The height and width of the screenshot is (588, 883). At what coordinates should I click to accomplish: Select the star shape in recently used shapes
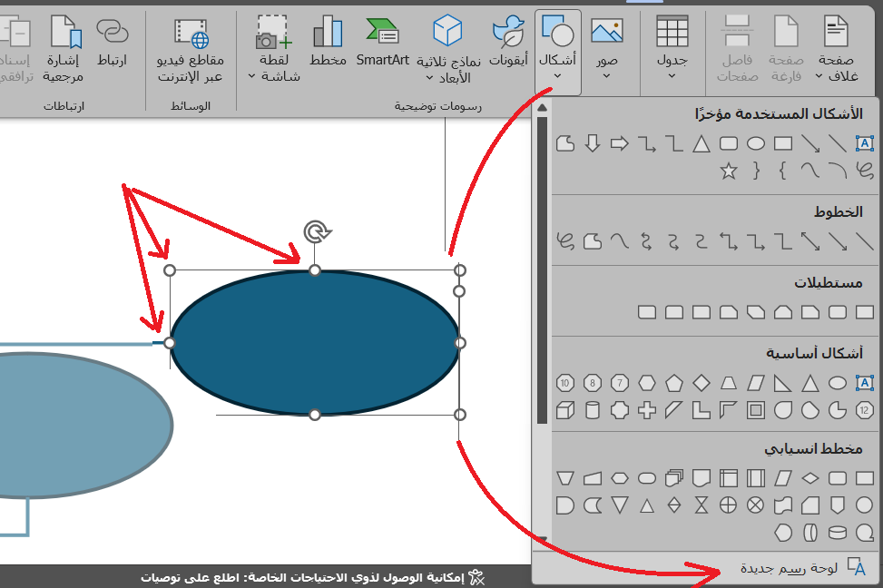pos(728,171)
